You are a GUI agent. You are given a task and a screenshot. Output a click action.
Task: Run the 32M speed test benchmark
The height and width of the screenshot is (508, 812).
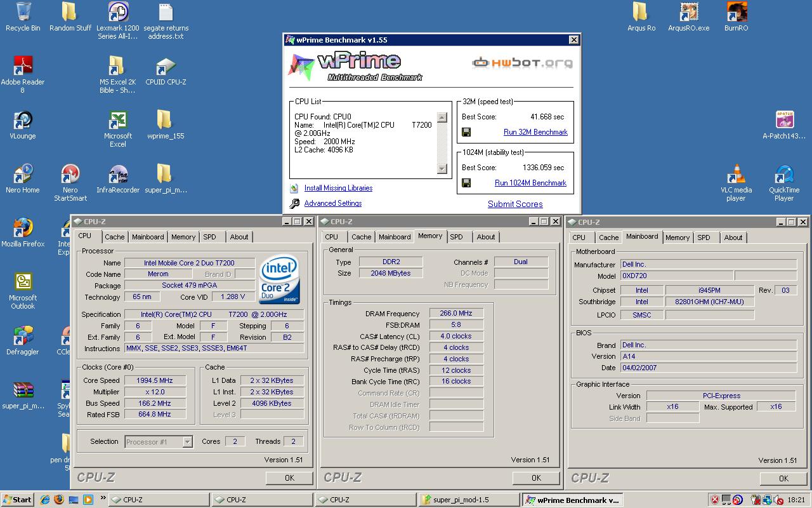point(535,132)
